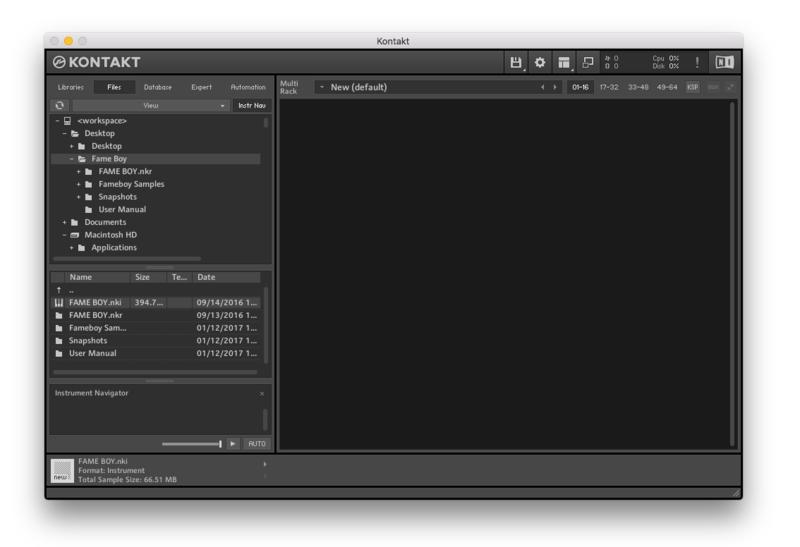Open the save (floppy disk) menu
800x547 pixels.
point(516,62)
